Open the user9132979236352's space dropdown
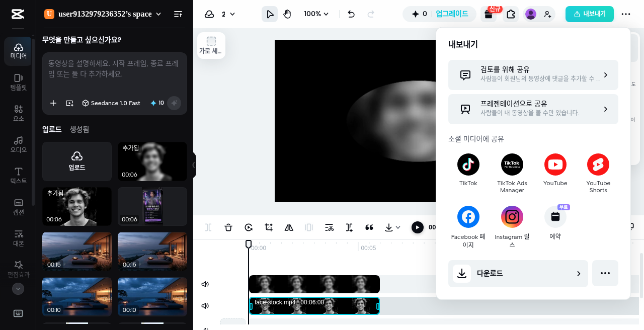644x330 pixels. 103,14
